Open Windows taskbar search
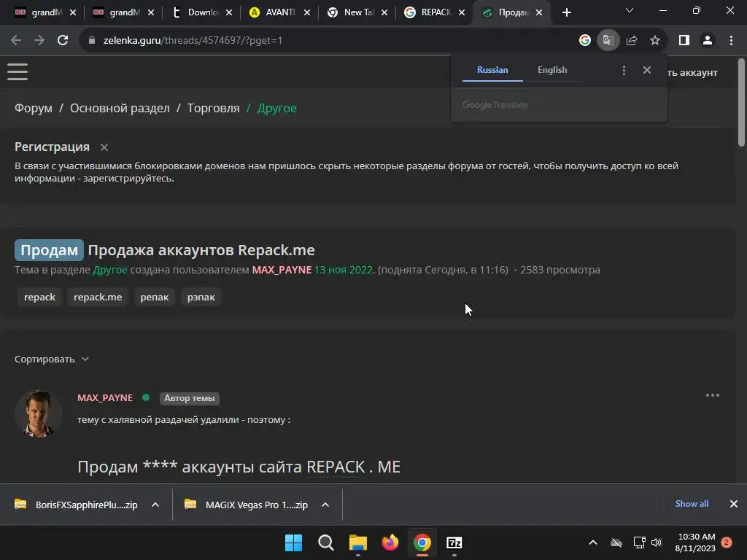Image resolution: width=747 pixels, height=560 pixels. (326, 542)
